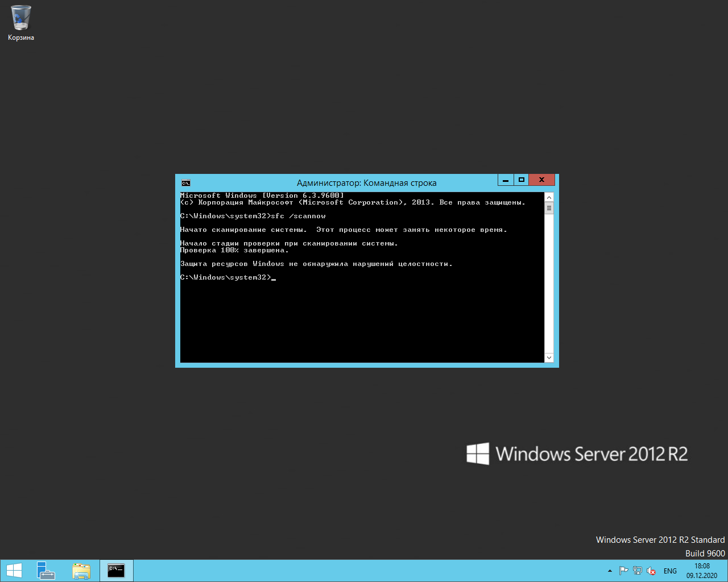Screen dimensions: 728x582
Task: Launch Server Manager from the taskbar
Action: point(45,571)
